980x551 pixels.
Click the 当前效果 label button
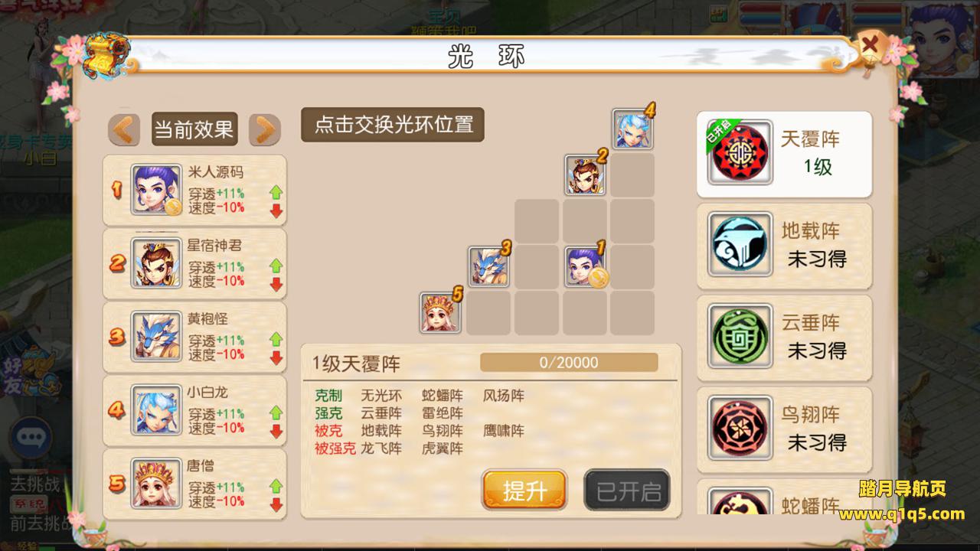pyautogui.click(x=194, y=129)
